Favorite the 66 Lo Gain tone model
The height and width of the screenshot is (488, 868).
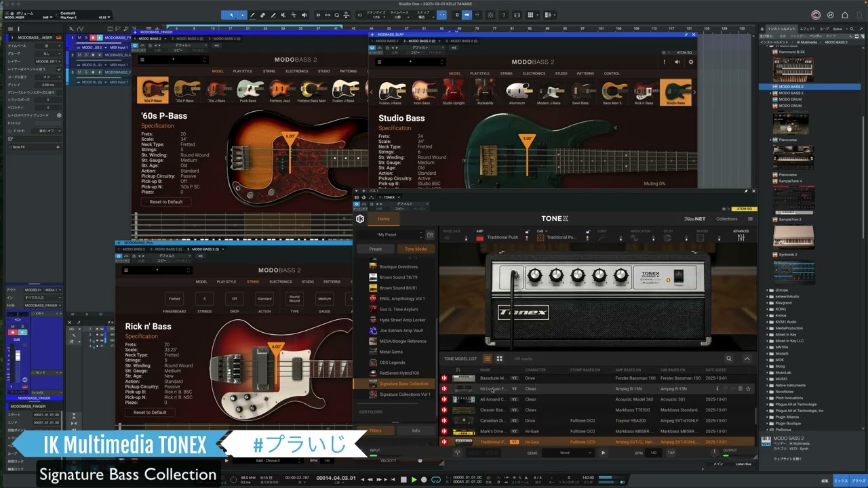(748, 389)
